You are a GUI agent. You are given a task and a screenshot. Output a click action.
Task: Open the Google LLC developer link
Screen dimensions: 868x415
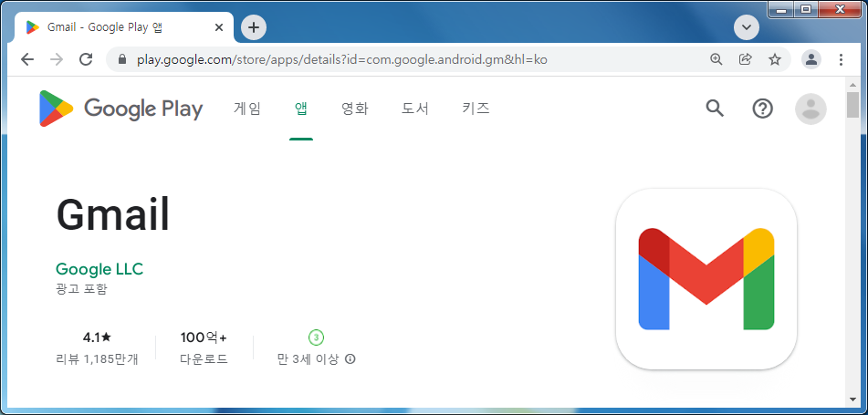click(99, 269)
